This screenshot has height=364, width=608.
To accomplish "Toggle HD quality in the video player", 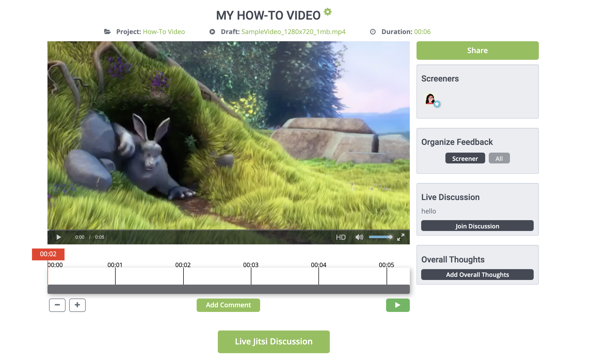I will 341,237.
